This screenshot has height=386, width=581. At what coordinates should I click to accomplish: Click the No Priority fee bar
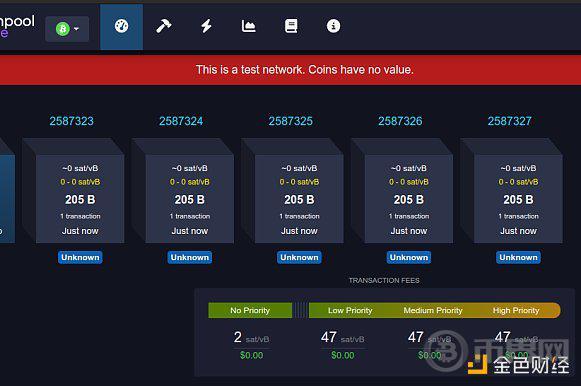point(250,310)
